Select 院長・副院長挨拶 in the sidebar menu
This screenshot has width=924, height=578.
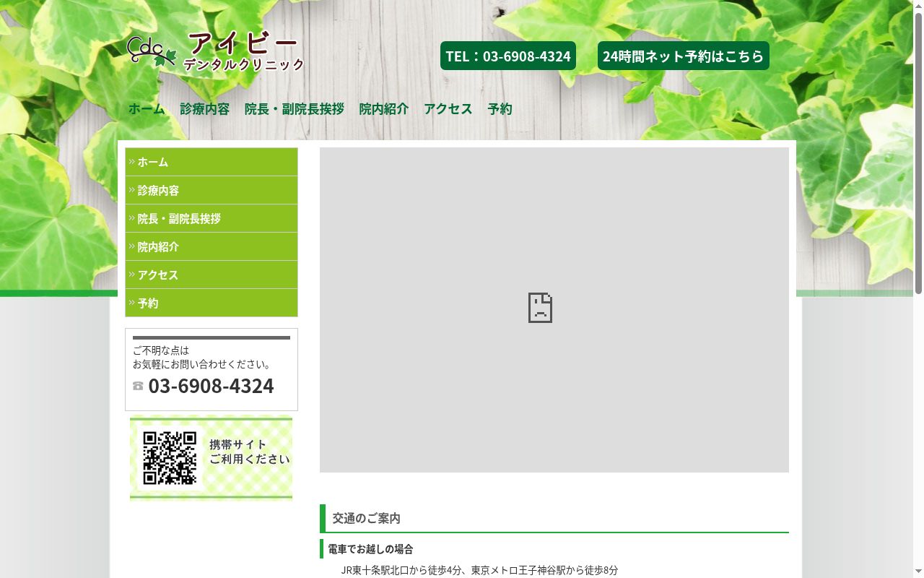pyautogui.click(x=212, y=218)
